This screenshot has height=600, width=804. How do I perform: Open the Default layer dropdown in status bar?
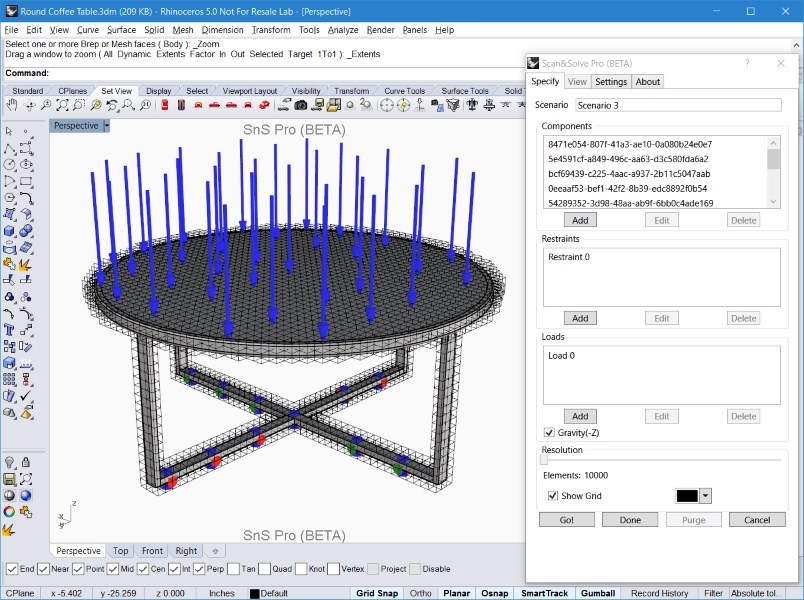point(269,593)
